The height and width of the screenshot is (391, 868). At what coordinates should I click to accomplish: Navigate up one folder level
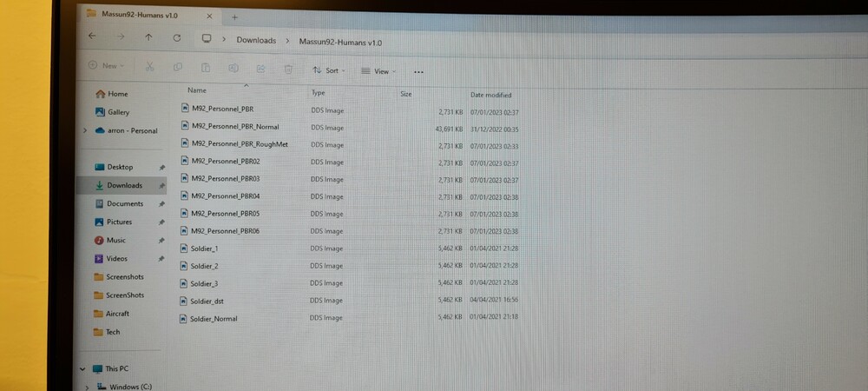click(148, 37)
